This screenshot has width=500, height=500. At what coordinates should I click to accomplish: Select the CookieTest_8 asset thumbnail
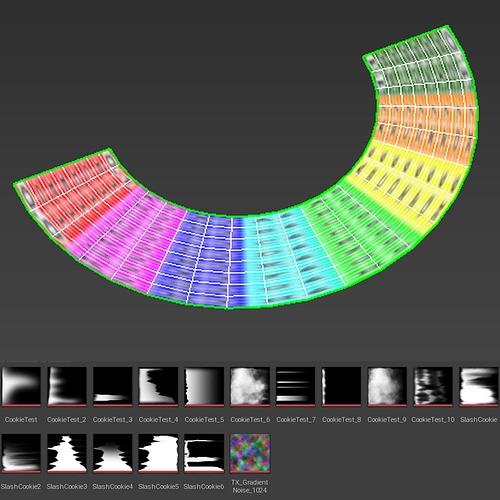click(x=341, y=387)
